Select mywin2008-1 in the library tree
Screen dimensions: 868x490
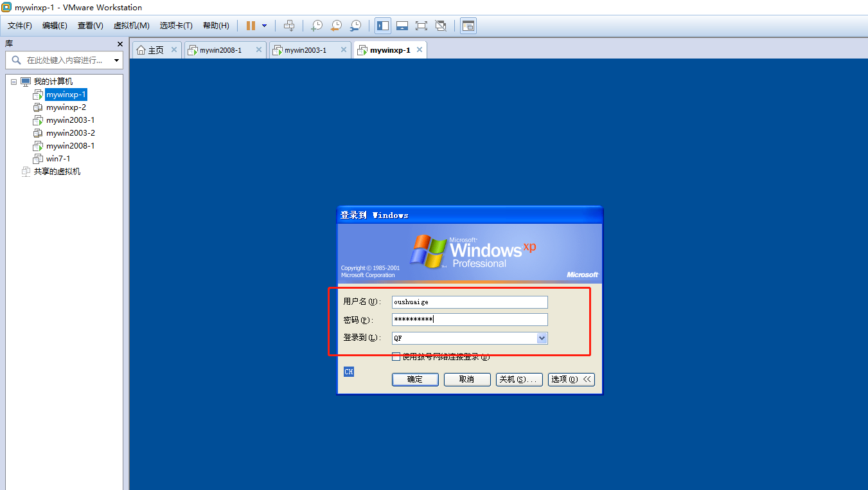[x=70, y=146]
